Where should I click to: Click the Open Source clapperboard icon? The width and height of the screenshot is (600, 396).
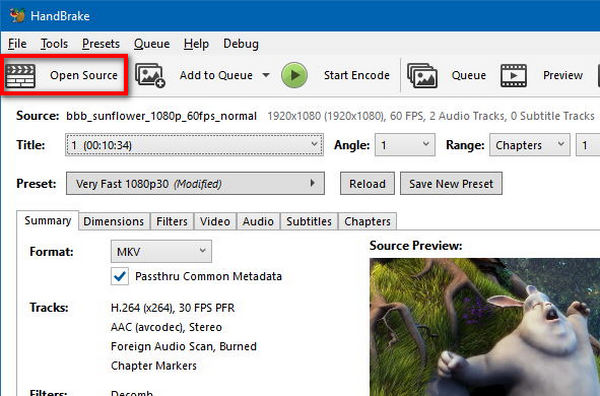click(x=21, y=75)
